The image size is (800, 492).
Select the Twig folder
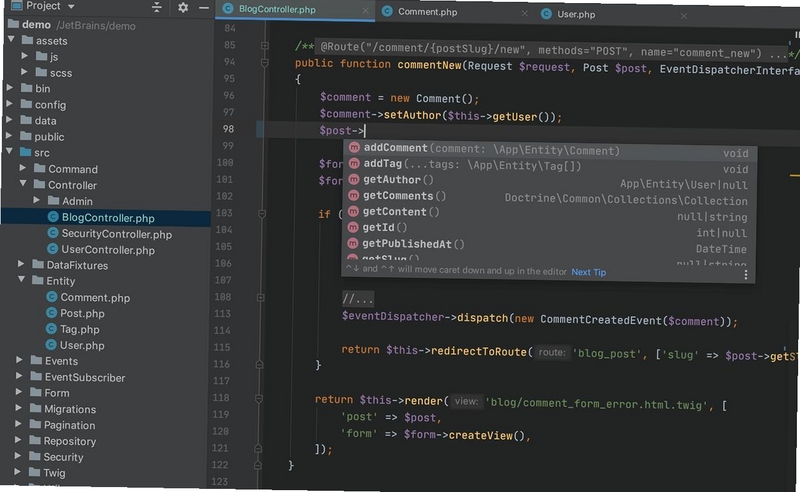pos(47,473)
